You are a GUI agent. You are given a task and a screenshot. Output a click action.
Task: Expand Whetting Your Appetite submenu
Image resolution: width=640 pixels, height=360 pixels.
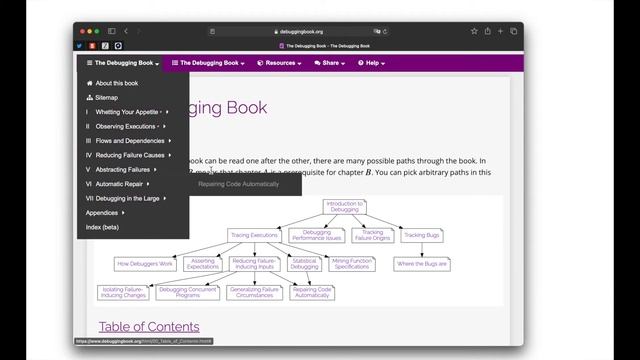click(127, 112)
